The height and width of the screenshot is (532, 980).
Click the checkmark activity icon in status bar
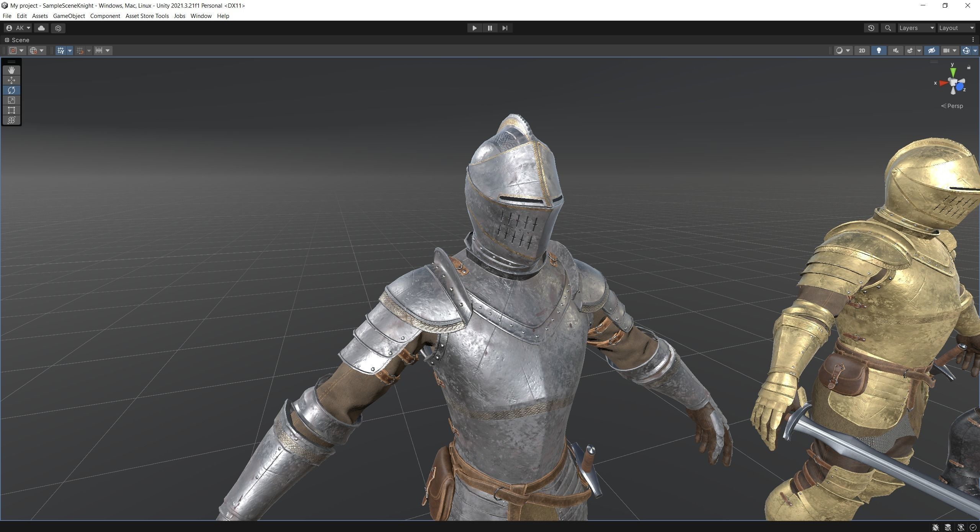click(973, 527)
